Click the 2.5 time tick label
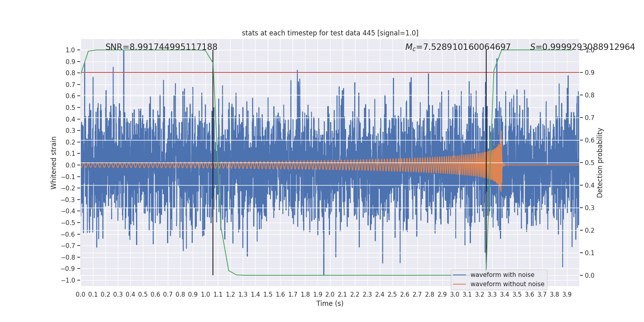This screenshot has height=322, width=644. [x=392, y=294]
